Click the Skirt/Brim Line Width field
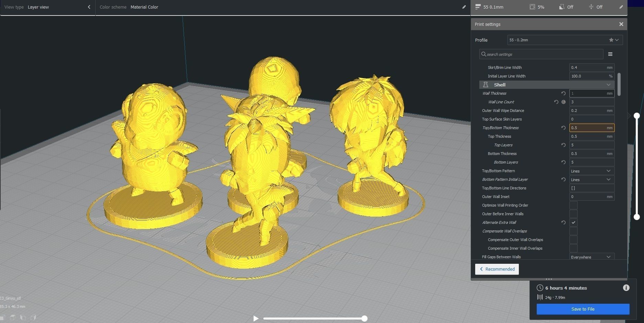Screen dimensions: 644x323 pyautogui.click(x=592, y=67)
